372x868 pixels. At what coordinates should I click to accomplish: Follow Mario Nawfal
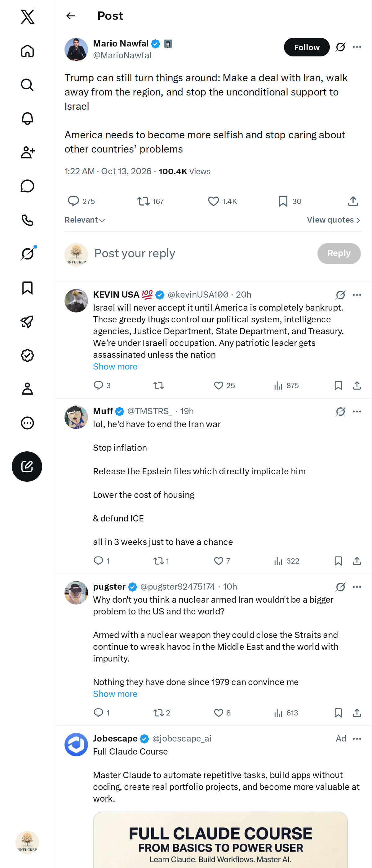click(x=307, y=47)
